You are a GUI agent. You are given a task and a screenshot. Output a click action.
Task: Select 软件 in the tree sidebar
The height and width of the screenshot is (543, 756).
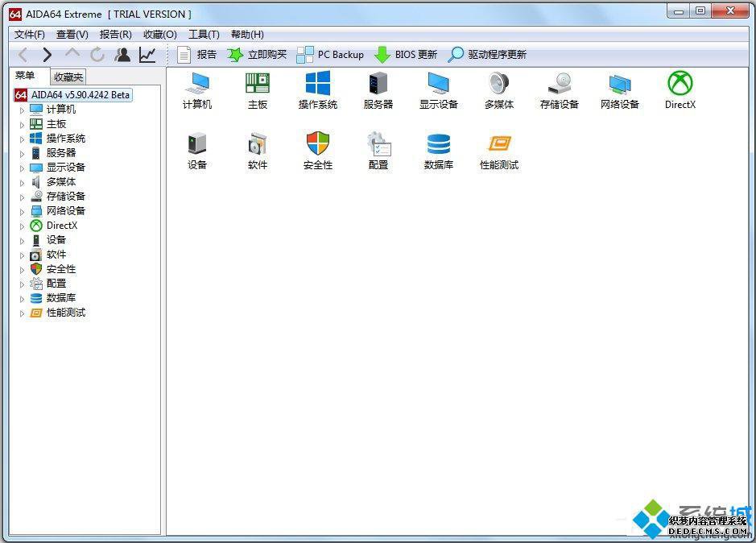[x=56, y=255]
